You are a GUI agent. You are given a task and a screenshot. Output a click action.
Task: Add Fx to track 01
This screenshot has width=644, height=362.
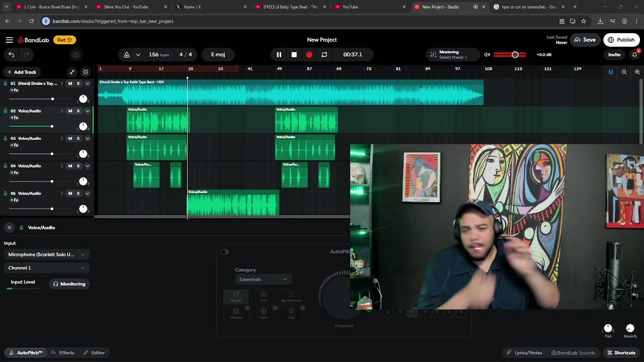click(x=15, y=90)
